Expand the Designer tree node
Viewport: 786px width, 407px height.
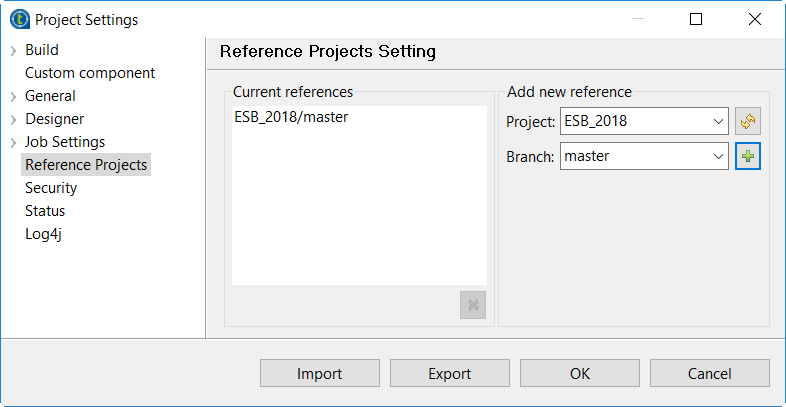click(13, 119)
